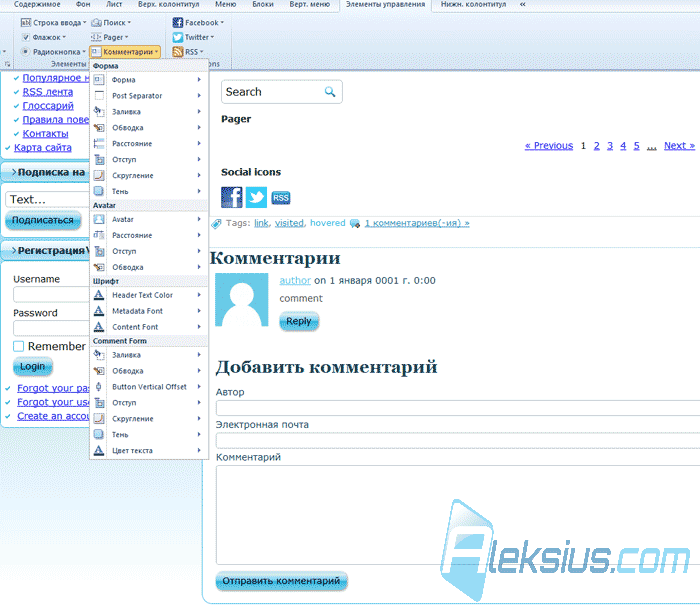Click the Content Font icon

click(99, 327)
